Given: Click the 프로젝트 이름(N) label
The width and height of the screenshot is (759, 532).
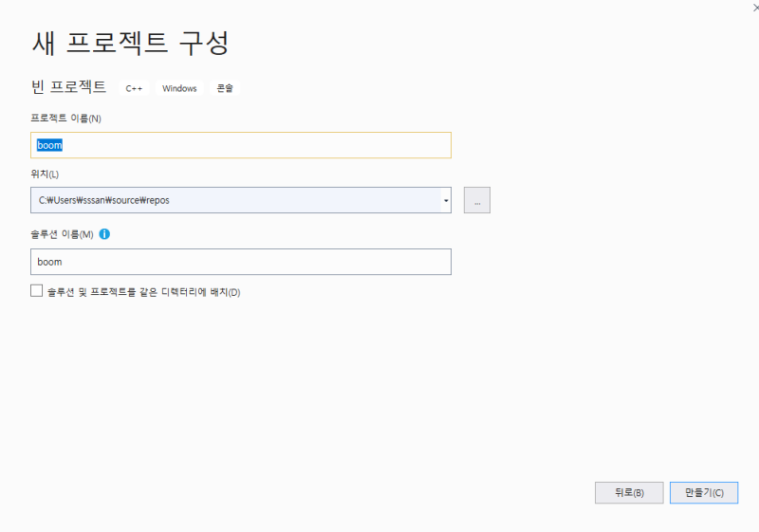Looking at the screenshot, I should click(x=66, y=118).
